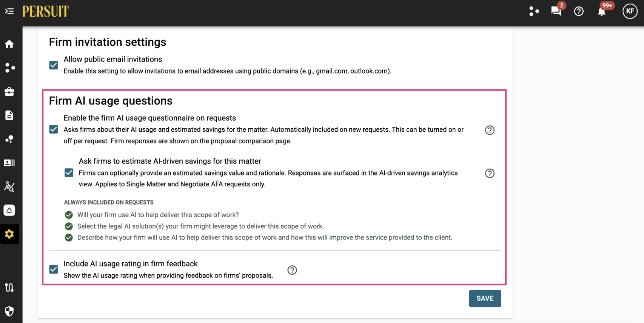Image resolution: width=644 pixels, height=323 pixels.
Task: Click help icon beside AI usage questionnaire
Action: coord(490,130)
